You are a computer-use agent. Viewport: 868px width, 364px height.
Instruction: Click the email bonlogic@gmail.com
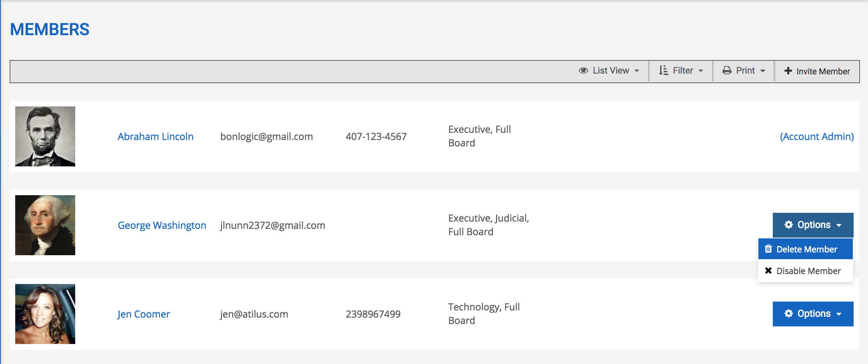click(266, 137)
